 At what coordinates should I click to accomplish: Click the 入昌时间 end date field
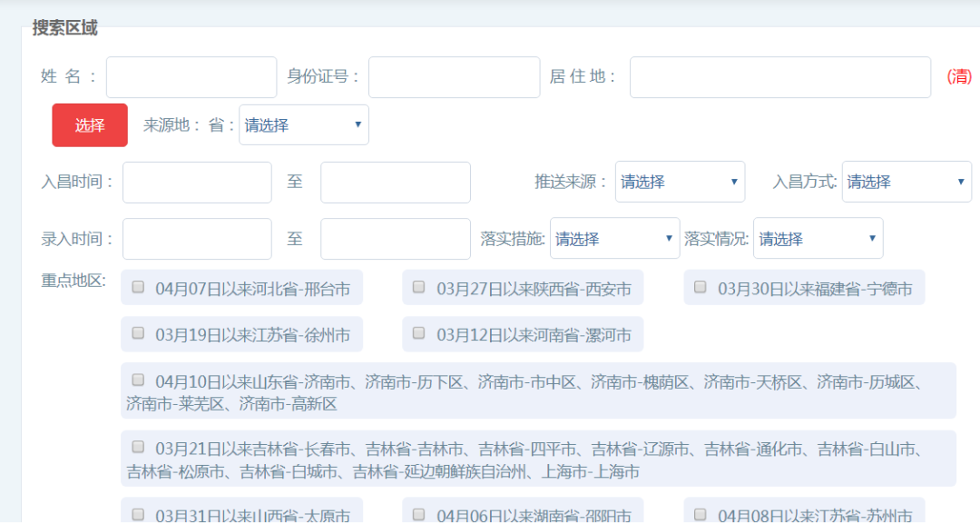(395, 182)
